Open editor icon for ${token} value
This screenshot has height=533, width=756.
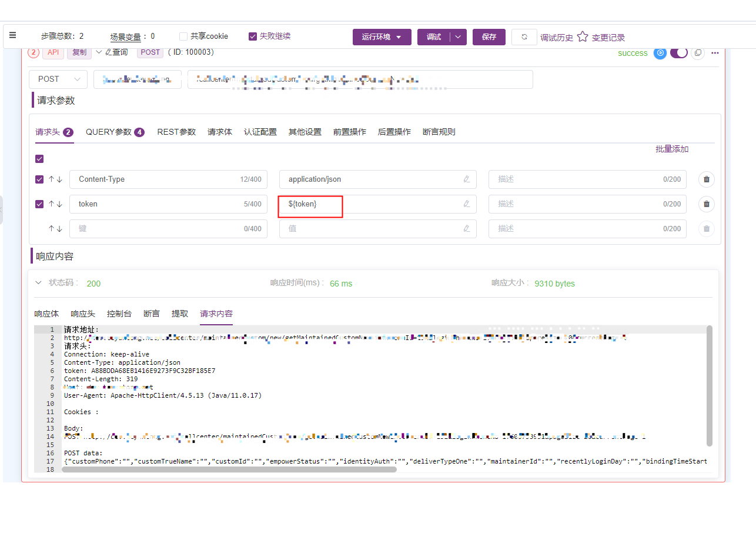467,204
